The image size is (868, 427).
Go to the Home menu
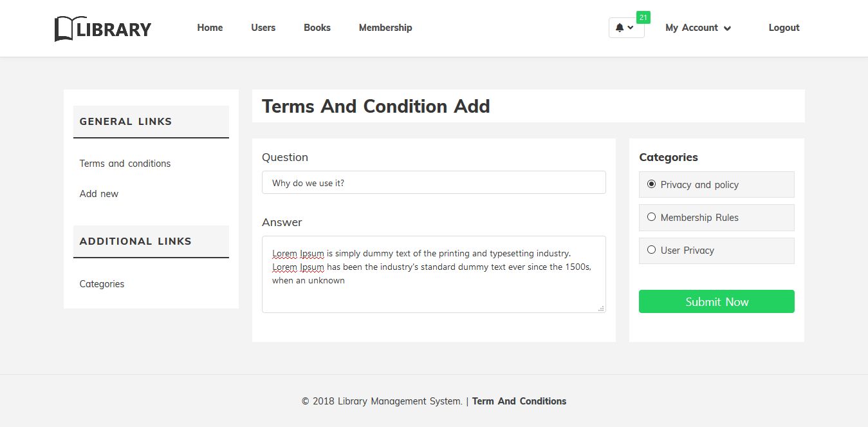point(210,28)
